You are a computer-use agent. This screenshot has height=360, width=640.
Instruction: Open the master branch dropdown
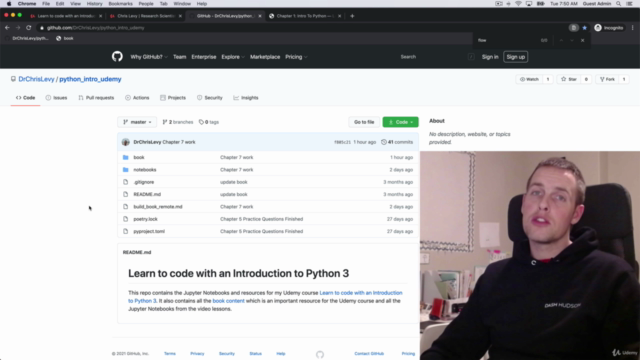tap(137, 122)
